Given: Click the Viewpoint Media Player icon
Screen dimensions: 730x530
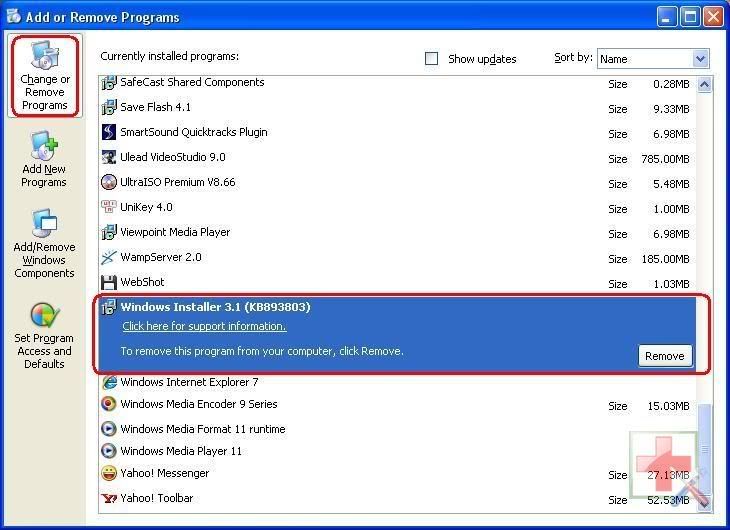Looking at the screenshot, I should (x=109, y=232).
